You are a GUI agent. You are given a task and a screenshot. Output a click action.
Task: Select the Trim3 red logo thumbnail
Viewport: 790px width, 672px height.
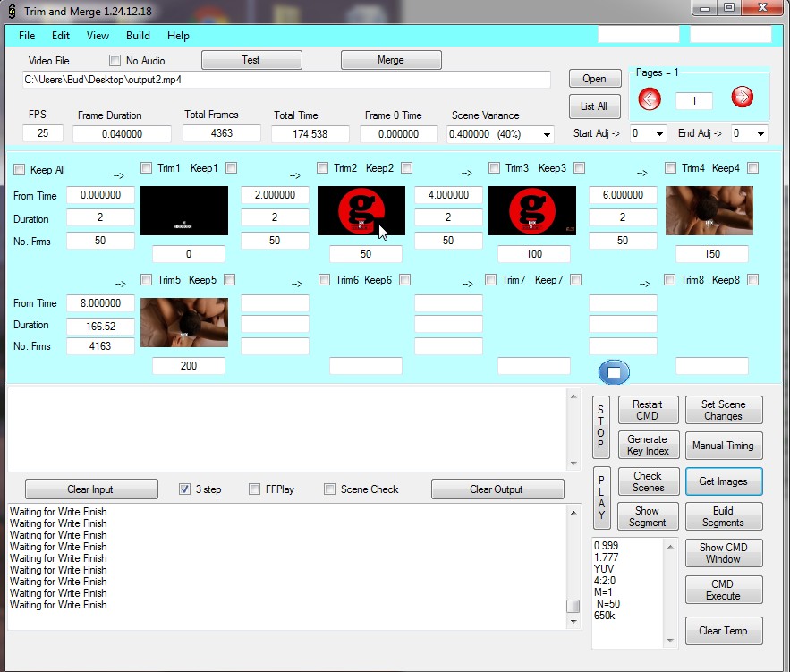[x=532, y=210]
